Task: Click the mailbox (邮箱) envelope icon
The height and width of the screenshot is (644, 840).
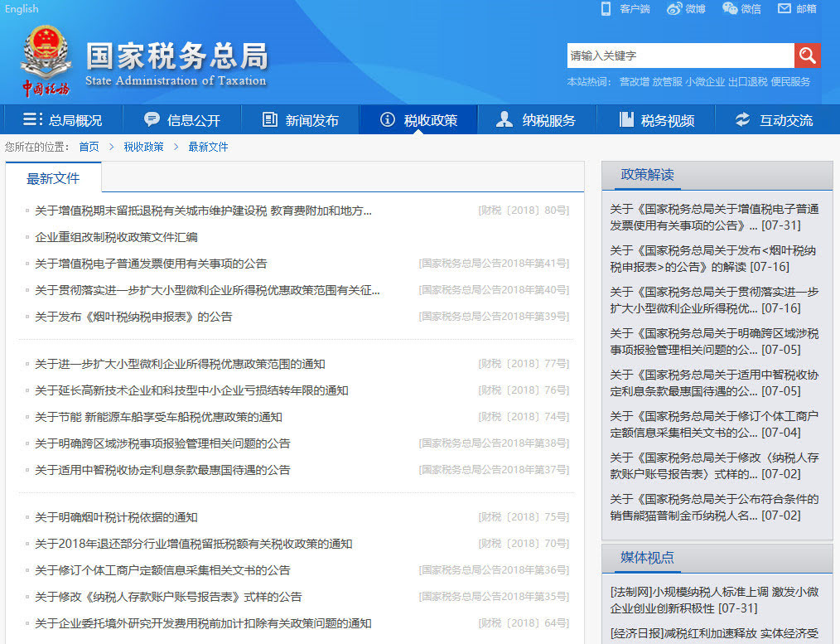Action: (784, 8)
